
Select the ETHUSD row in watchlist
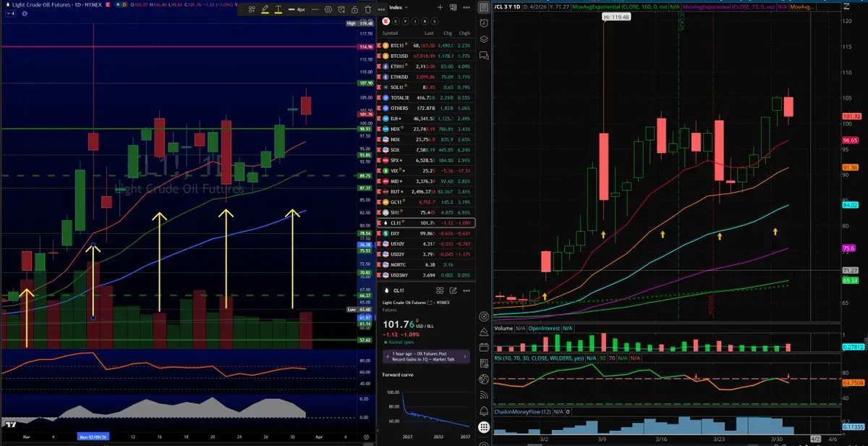coord(426,76)
